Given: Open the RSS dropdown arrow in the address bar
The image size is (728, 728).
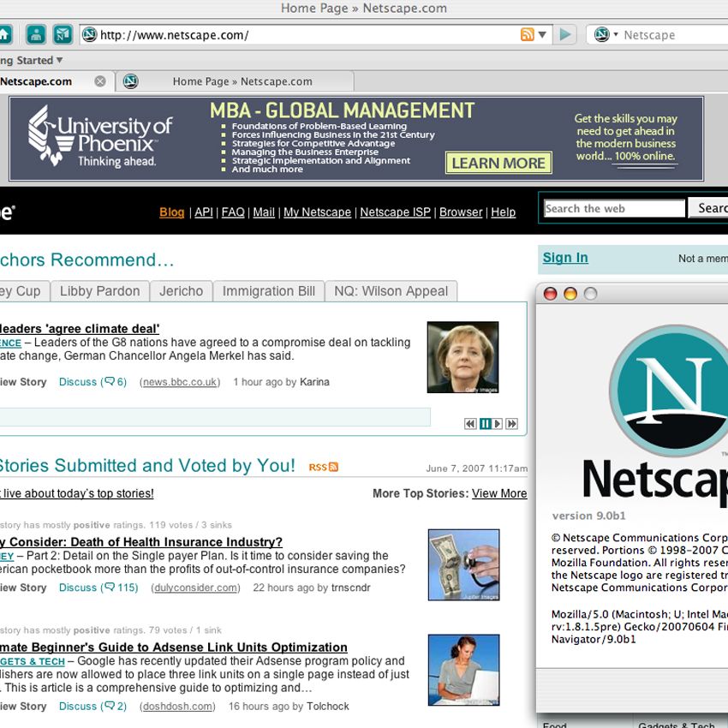Looking at the screenshot, I should click(541, 34).
